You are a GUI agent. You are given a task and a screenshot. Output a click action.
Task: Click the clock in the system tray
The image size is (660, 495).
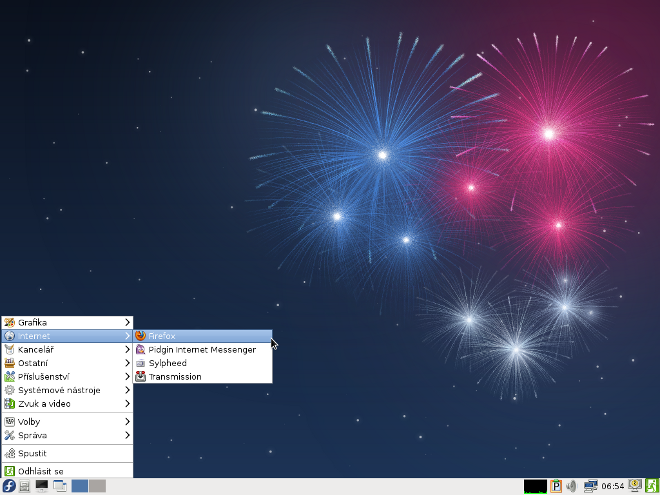point(613,486)
